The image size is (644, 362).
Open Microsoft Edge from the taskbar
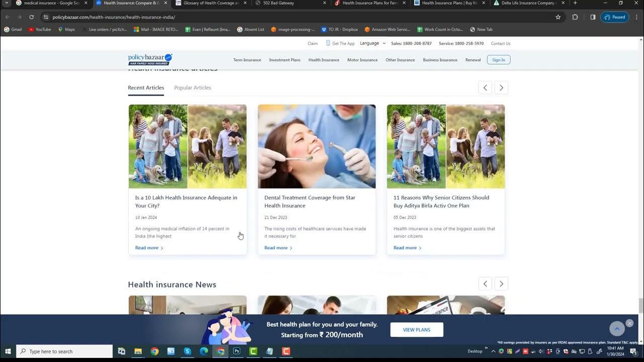(204, 351)
